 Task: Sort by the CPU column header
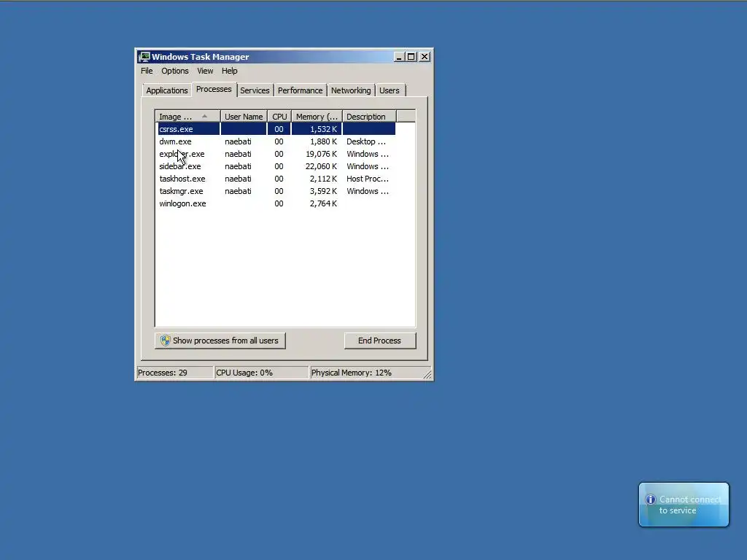[279, 117]
